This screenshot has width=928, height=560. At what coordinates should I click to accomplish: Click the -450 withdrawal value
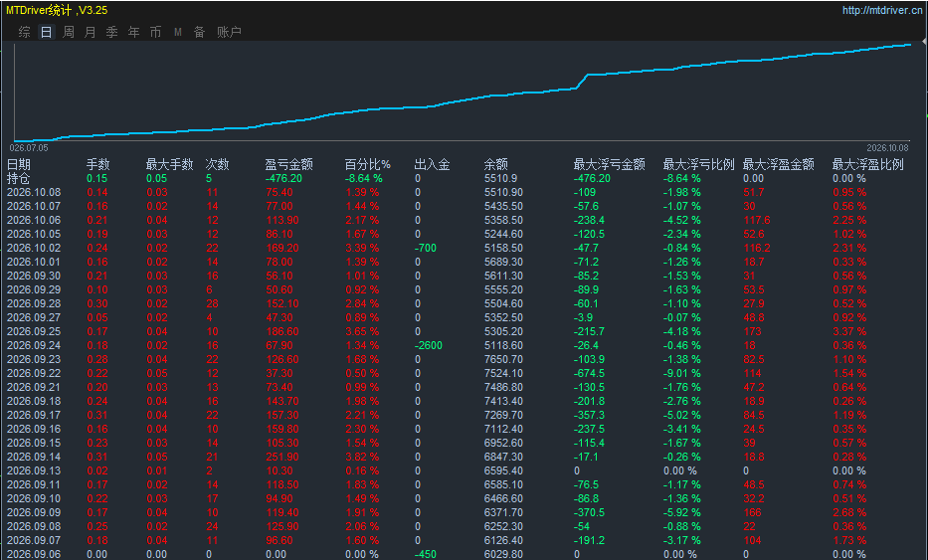[x=426, y=555]
